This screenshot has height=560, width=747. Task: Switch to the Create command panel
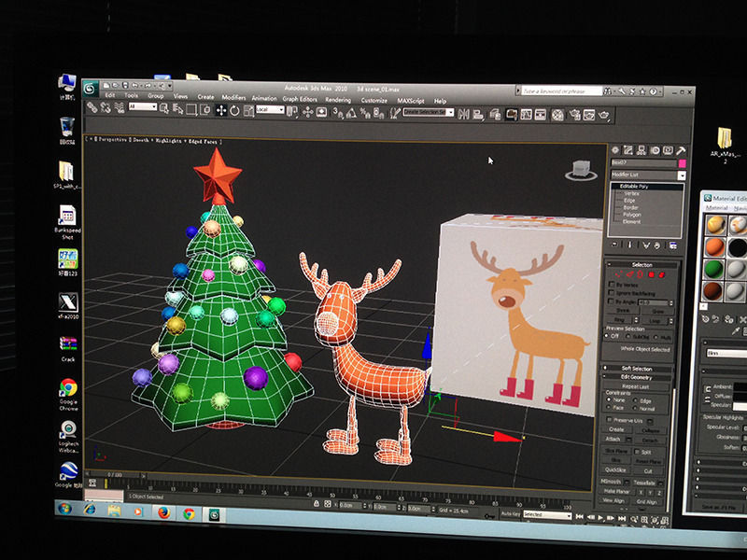coord(615,150)
